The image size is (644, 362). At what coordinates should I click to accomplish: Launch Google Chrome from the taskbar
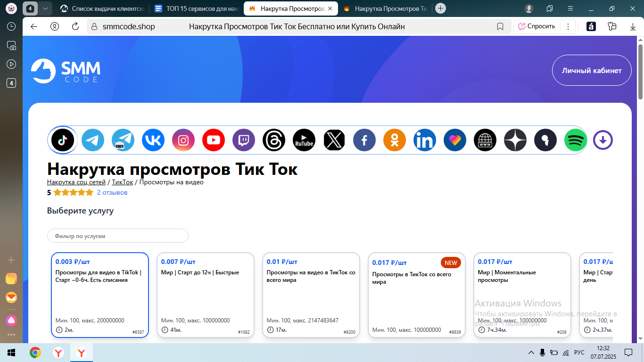pyautogui.click(x=35, y=352)
